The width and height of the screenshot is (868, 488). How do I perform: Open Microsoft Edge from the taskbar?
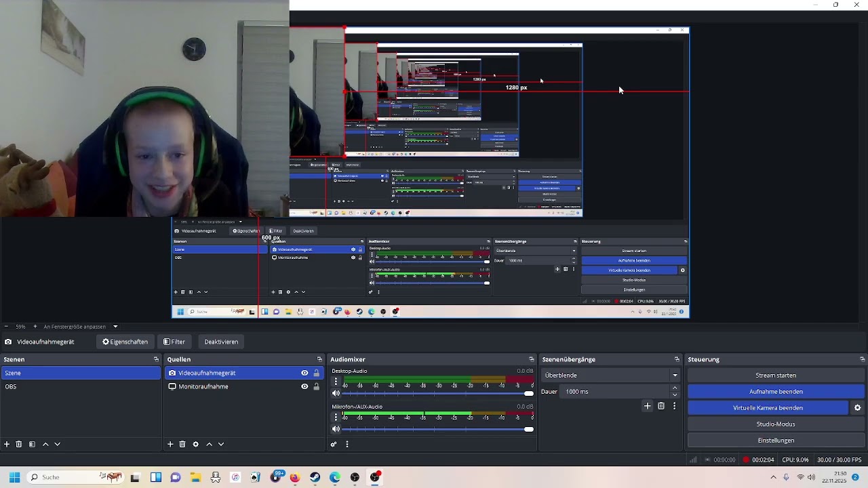coord(335,477)
